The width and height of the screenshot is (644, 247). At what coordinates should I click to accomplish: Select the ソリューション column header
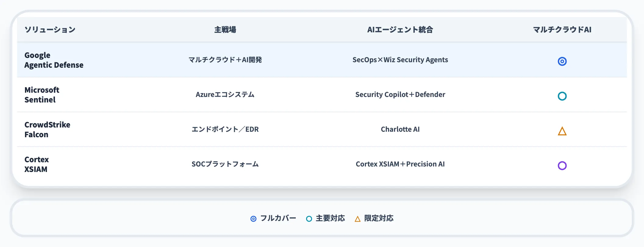pos(50,30)
